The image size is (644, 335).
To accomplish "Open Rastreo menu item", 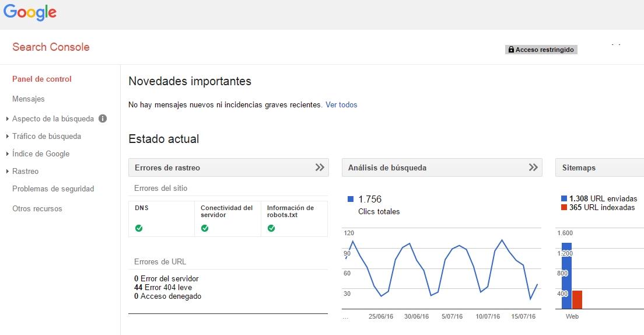I will [26, 172].
